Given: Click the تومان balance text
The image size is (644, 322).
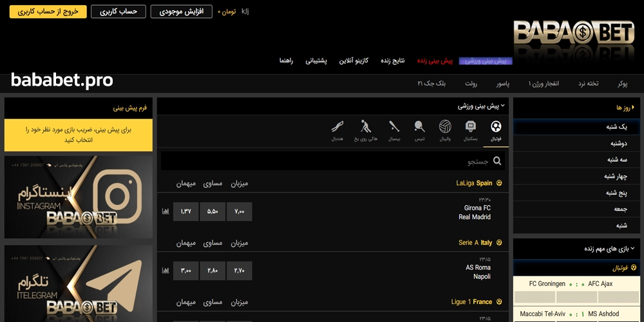Looking at the screenshot, I should [227, 12].
